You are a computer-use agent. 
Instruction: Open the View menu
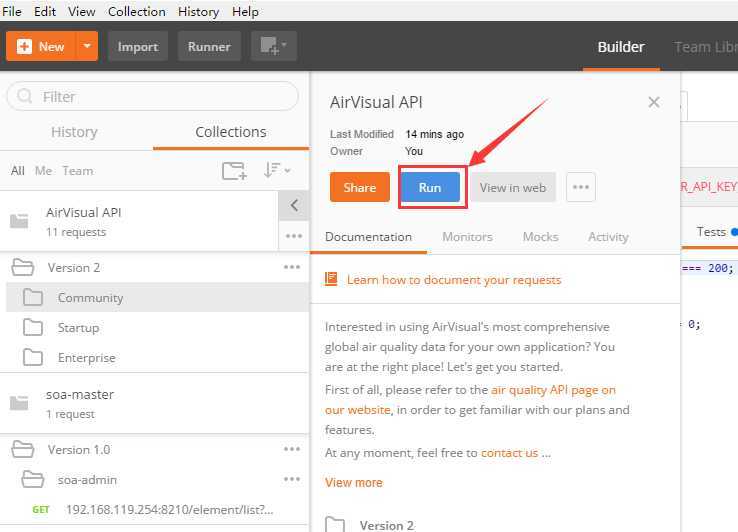81,11
